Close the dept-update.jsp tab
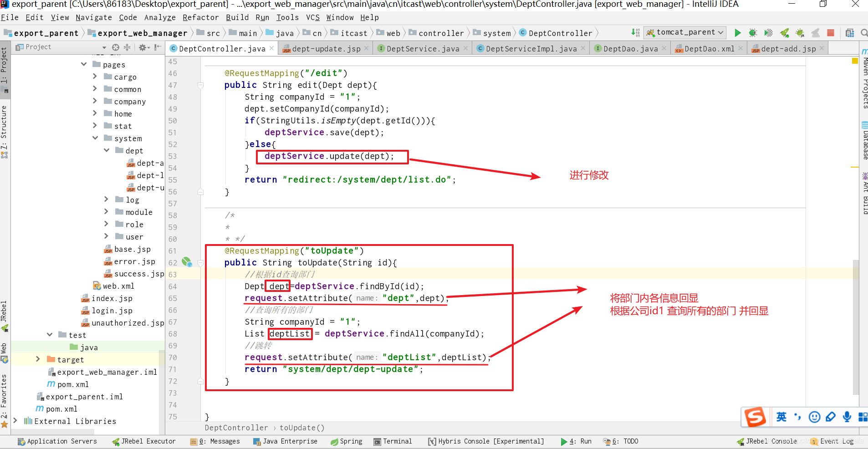The image size is (868, 449). [x=367, y=48]
